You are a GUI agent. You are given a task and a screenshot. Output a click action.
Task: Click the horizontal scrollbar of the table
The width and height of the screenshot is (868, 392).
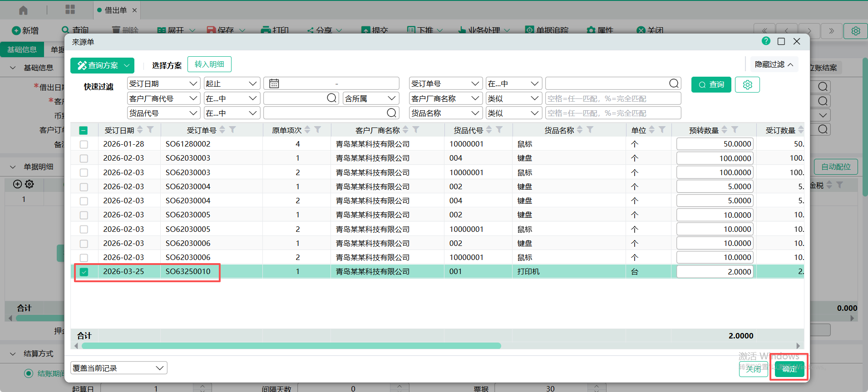click(x=291, y=346)
